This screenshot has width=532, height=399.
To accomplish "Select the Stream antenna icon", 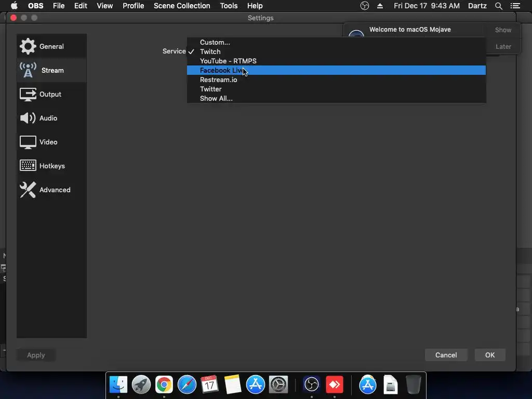I will click(x=28, y=70).
